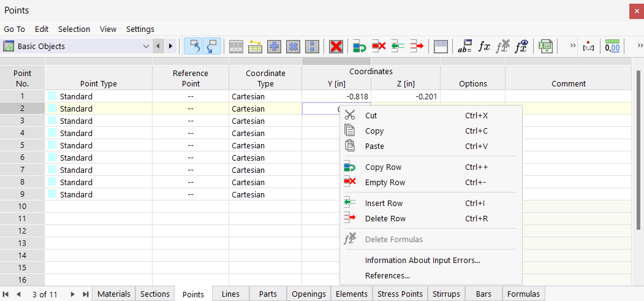The width and height of the screenshot is (644, 301).
Task: Click the light blue swatch in row 1
Action: [51, 96]
